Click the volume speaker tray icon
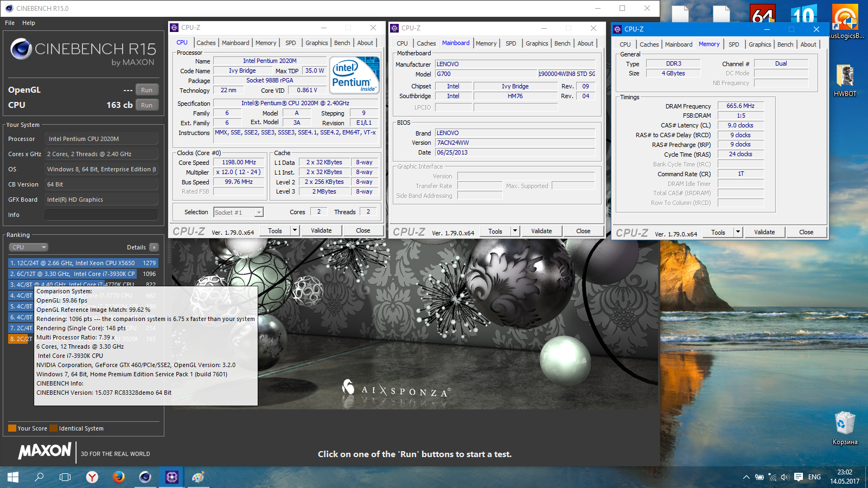This screenshot has width=868, height=488. coord(785,477)
